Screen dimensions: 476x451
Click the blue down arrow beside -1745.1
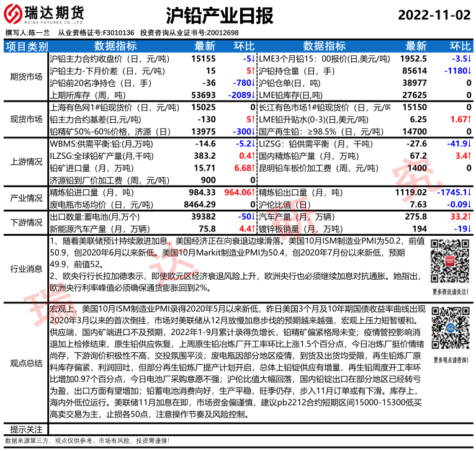470,193
